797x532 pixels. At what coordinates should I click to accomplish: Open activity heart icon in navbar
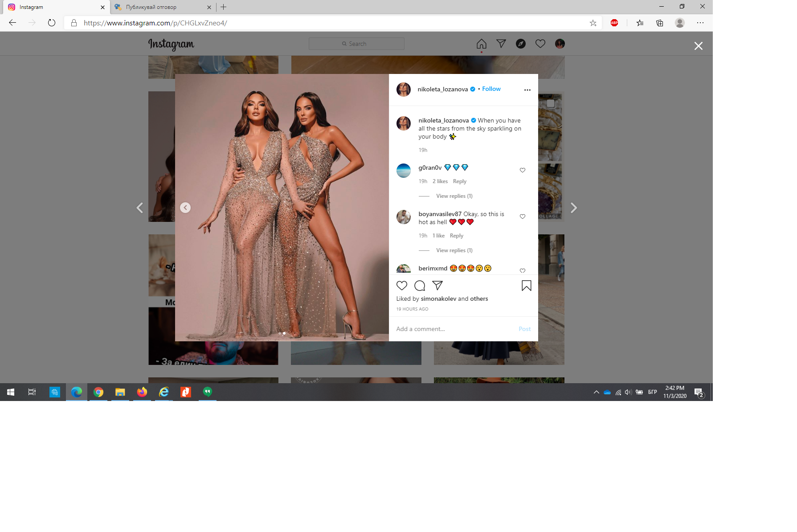click(540, 44)
